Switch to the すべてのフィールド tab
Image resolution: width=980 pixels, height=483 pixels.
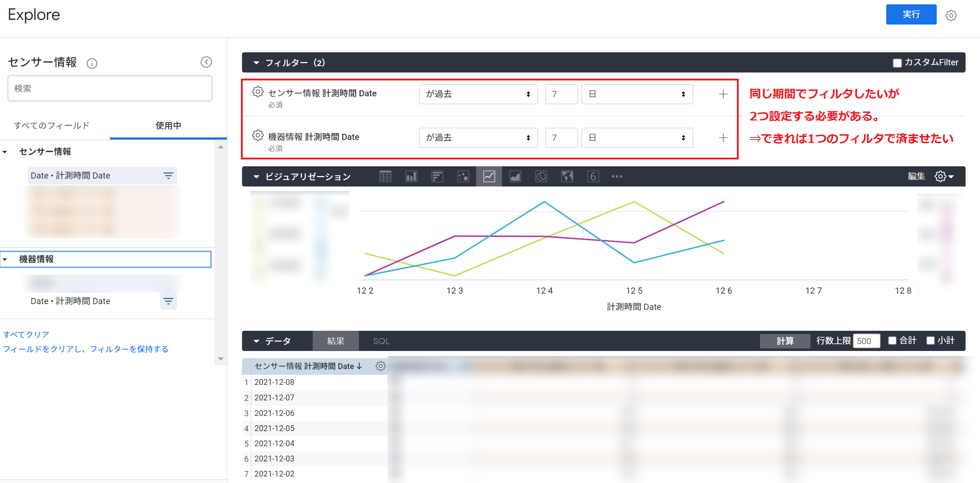click(x=52, y=126)
